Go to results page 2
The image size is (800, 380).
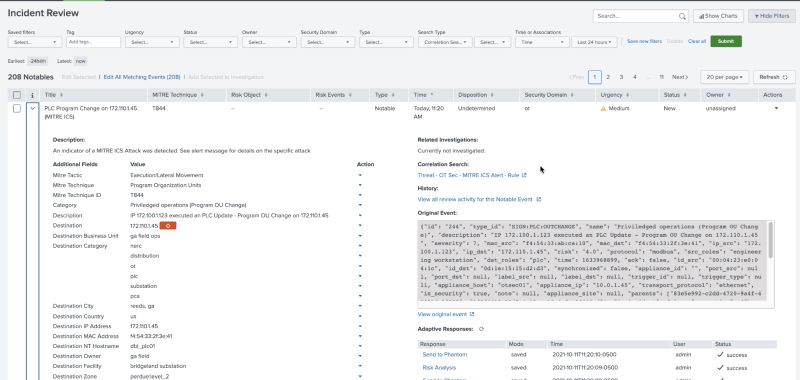pos(608,77)
